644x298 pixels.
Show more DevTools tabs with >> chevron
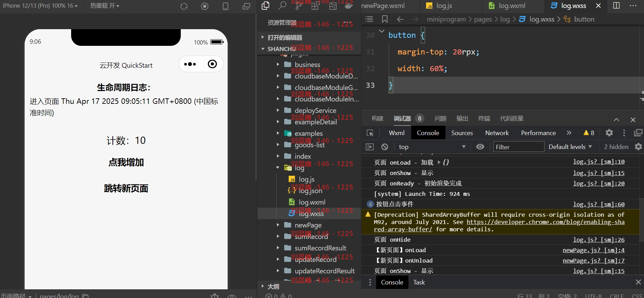[x=569, y=133]
